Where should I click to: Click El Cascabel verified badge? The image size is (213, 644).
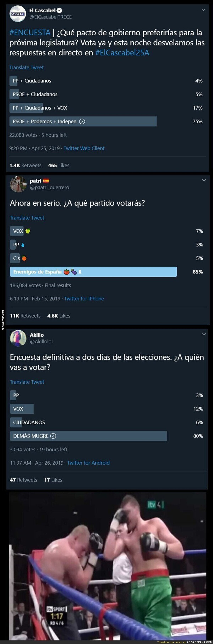click(59, 10)
